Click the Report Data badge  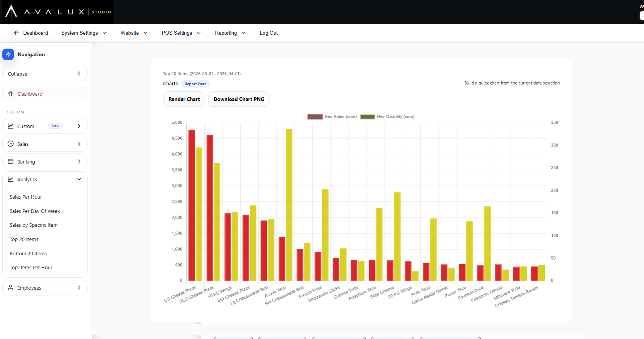[196, 84]
